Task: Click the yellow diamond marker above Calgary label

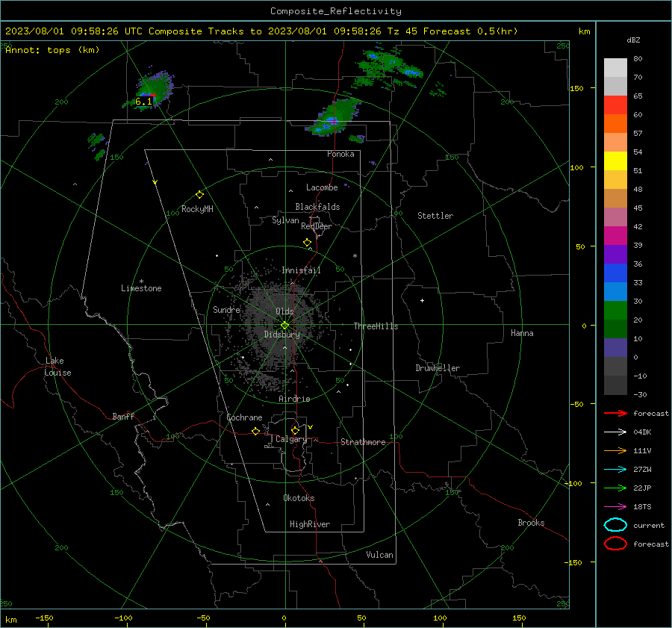Action: point(295,430)
